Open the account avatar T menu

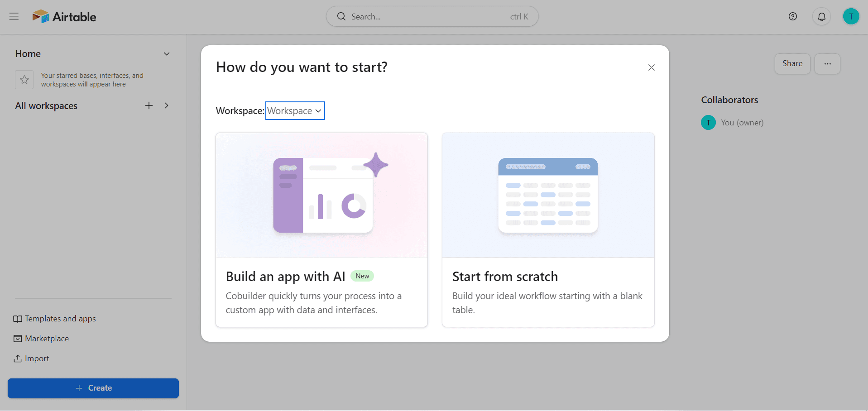pyautogui.click(x=851, y=16)
